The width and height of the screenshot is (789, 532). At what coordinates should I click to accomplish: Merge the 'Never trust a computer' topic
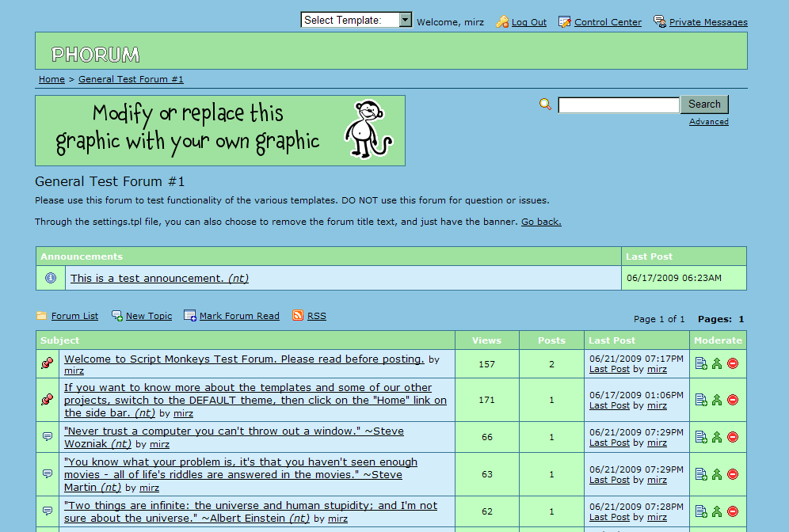click(717, 437)
